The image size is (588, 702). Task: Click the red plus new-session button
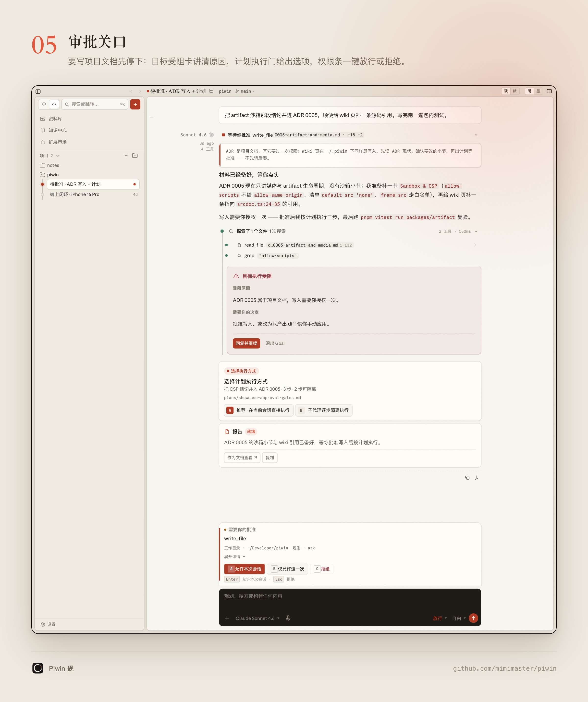[x=135, y=104]
